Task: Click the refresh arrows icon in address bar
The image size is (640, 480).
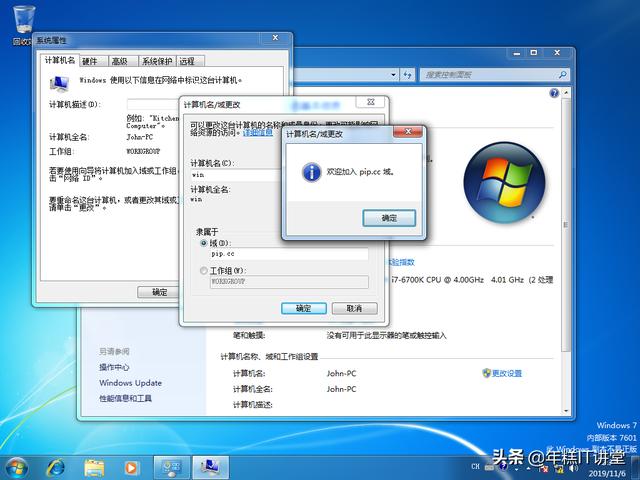Action: pyautogui.click(x=407, y=75)
